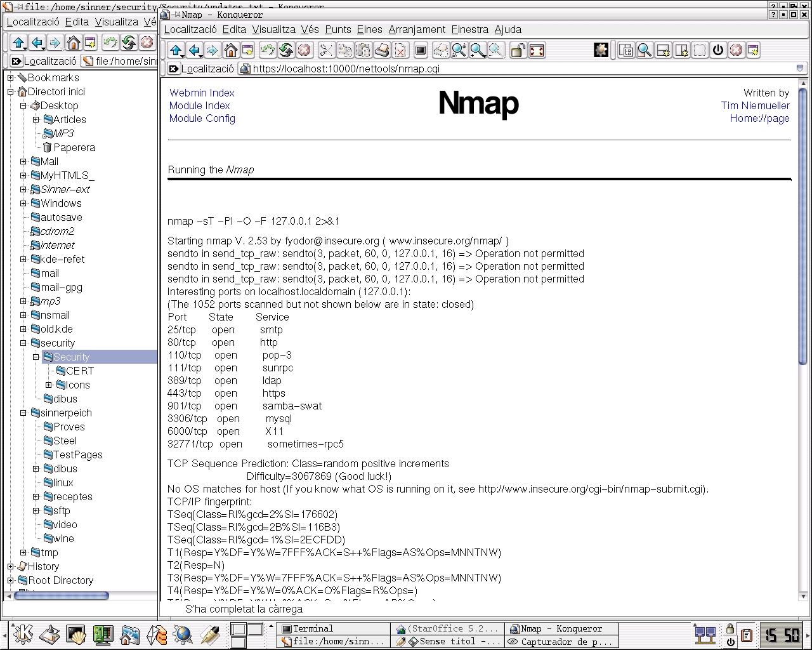Click the power symbol icon in extra toolbar

coord(717,50)
